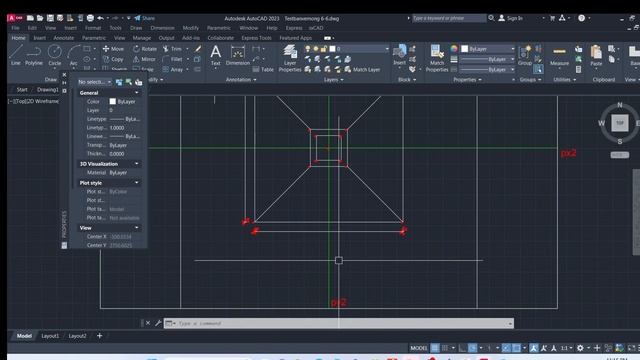640x360 pixels.
Task: Toggle ortho mode in status bar
Action: coord(462,348)
